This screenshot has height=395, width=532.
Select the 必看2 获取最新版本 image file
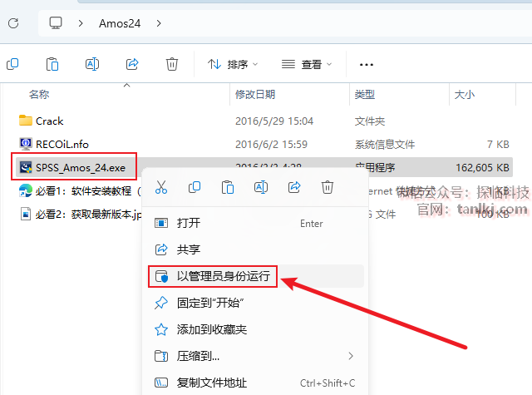89,215
